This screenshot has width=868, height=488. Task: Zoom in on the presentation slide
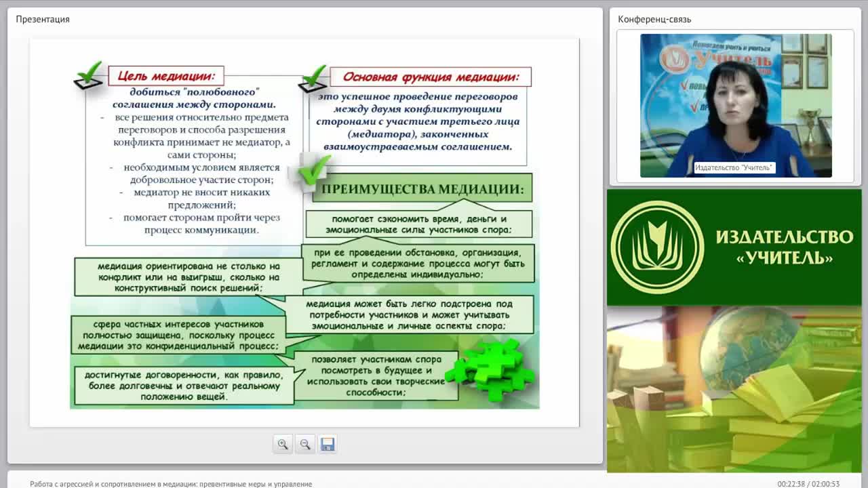[283, 445]
